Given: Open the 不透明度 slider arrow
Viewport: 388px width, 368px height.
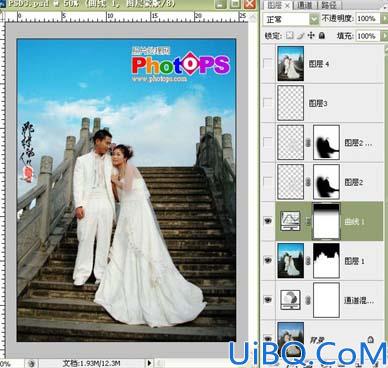Looking at the screenshot, I should [x=383, y=19].
